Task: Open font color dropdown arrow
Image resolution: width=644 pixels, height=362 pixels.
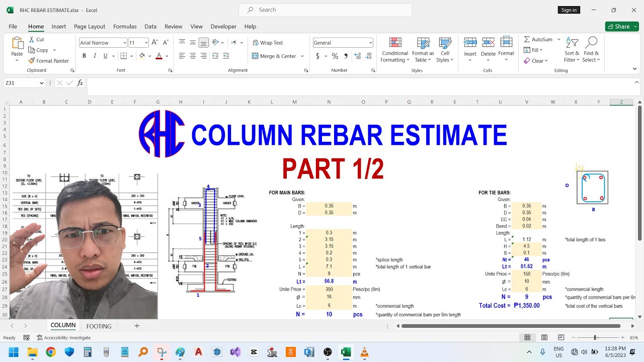Action: (167, 56)
